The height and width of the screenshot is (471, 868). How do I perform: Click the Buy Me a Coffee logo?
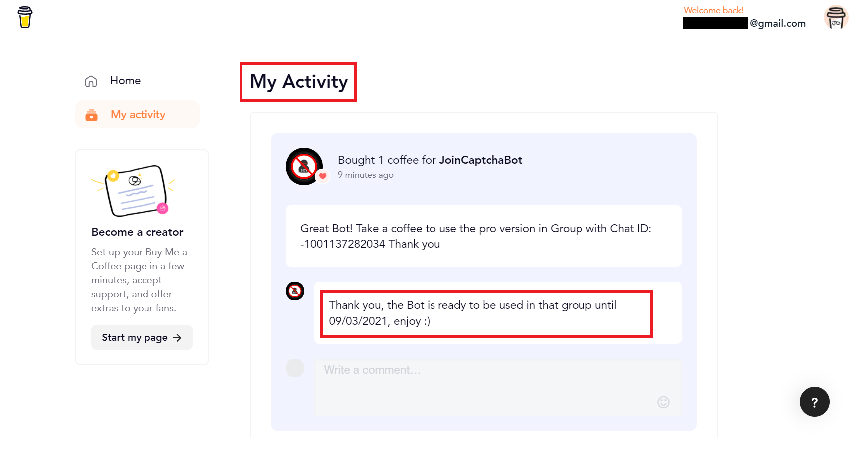click(25, 18)
